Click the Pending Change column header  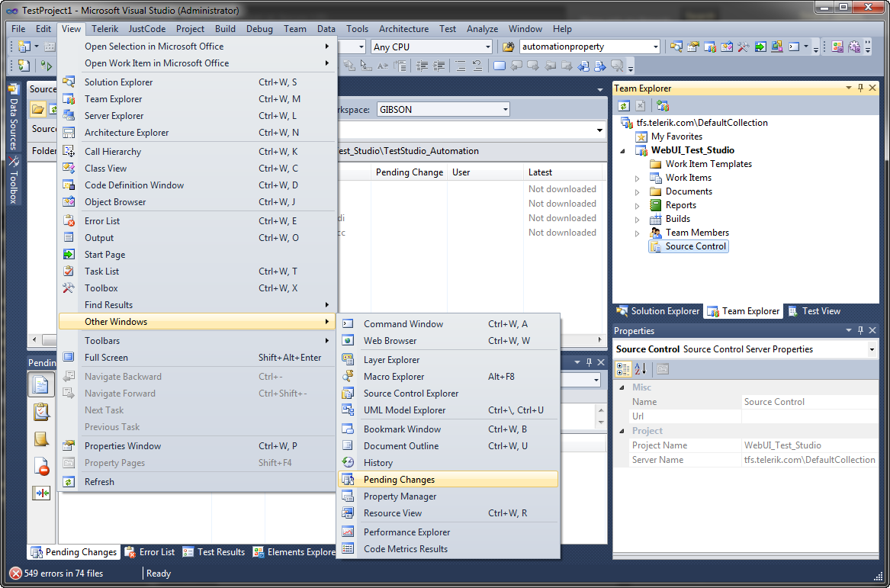(x=410, y=172)
